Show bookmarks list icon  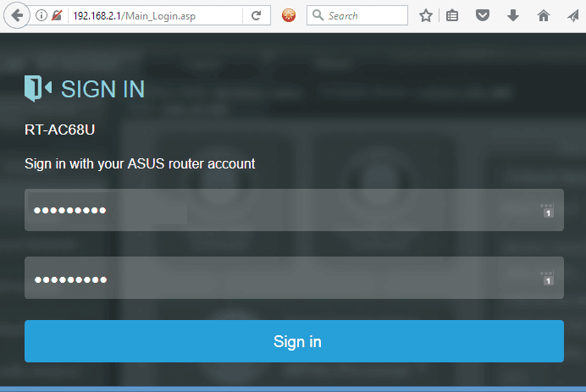(452, 16)
